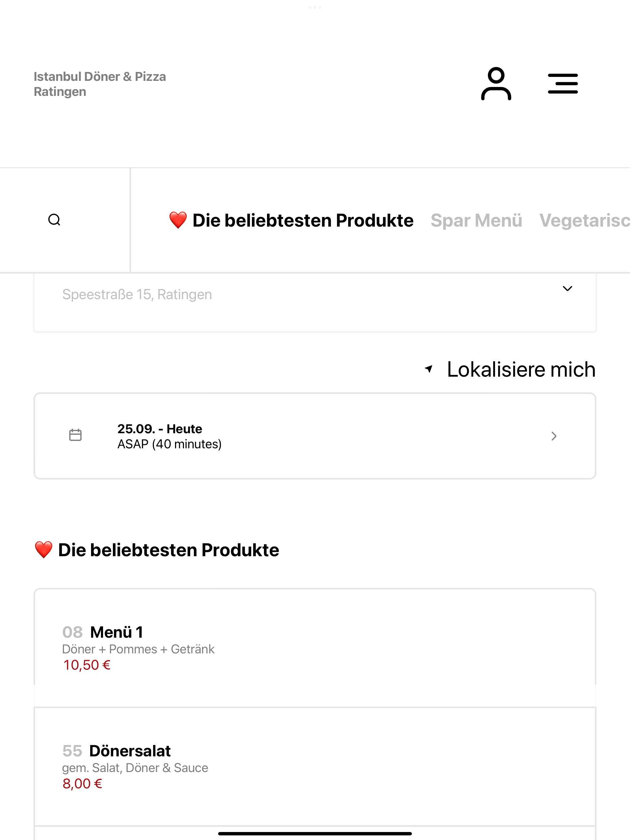Tap the red heart emoji in category tab
This screenshot has width=630, height=840.
(178, 220)
